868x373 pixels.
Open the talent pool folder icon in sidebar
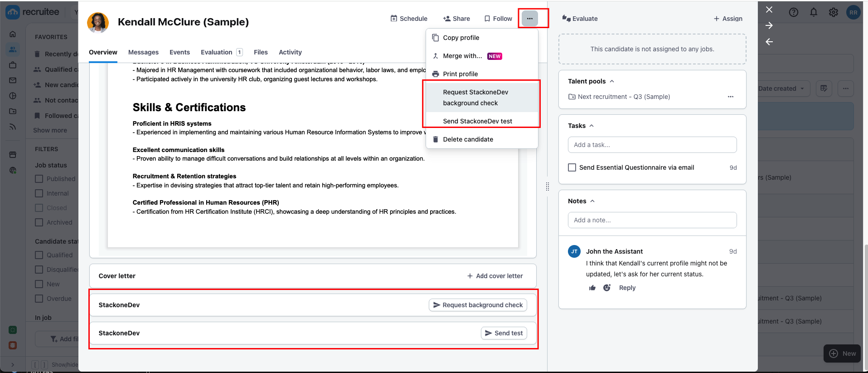pyautogui.click(x=13, y=111)
